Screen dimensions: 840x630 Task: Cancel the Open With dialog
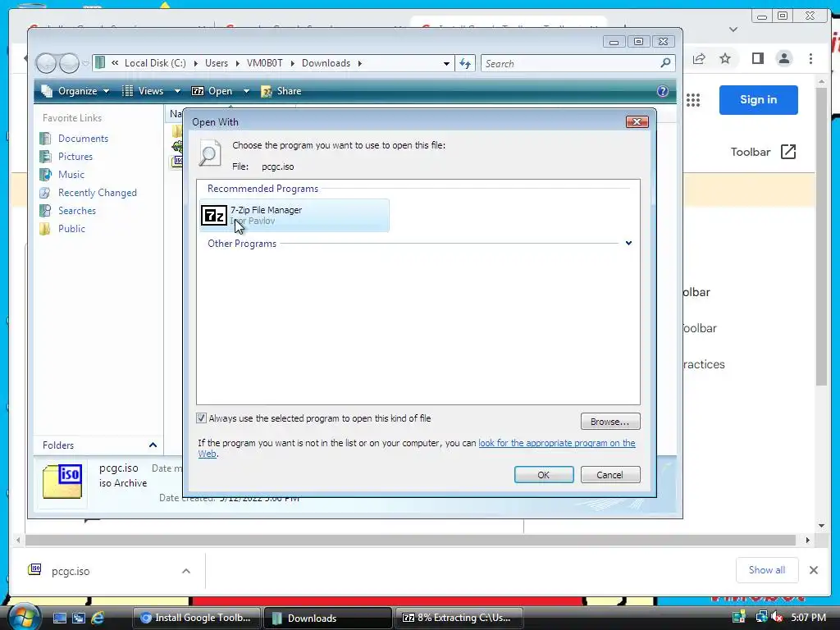609,475
